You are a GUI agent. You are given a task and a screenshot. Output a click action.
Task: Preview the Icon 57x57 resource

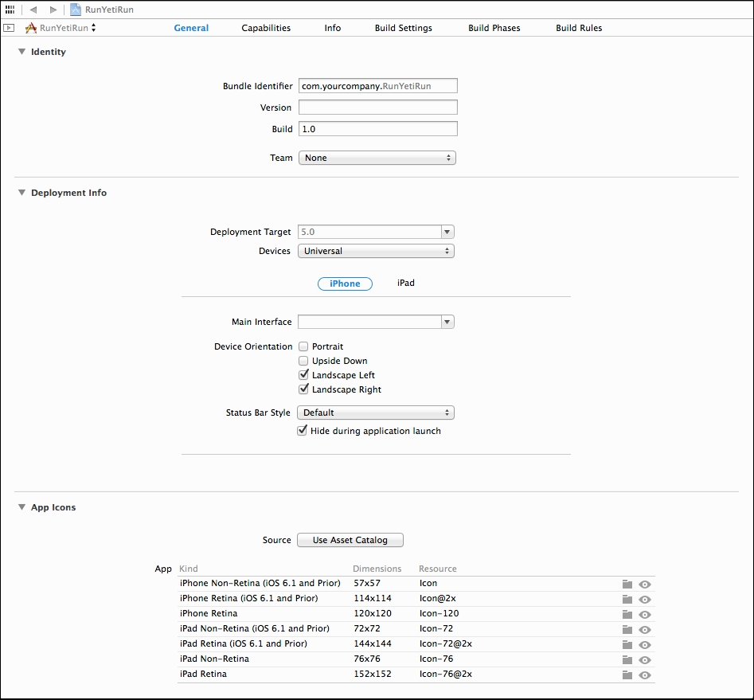tap(645, 584)
